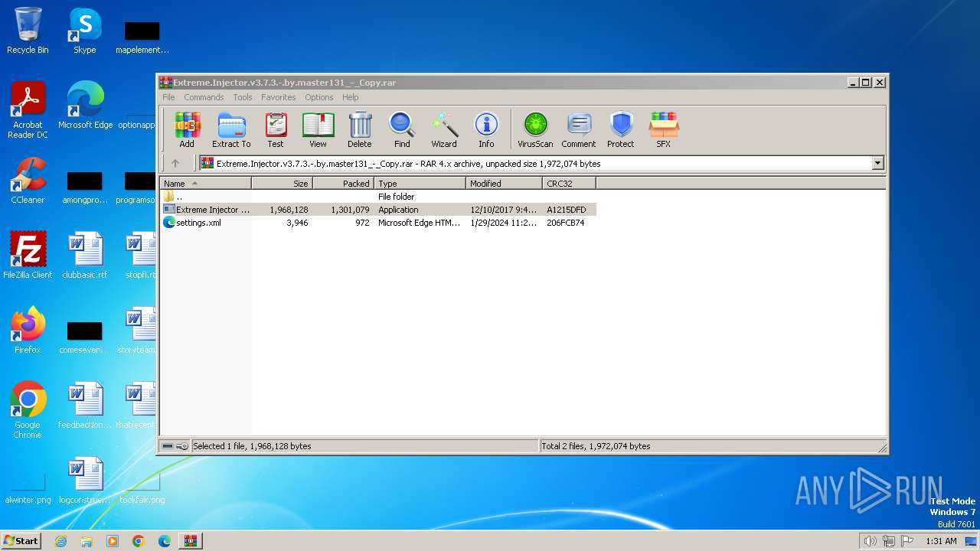Open the File menu

tap(168, 97)
